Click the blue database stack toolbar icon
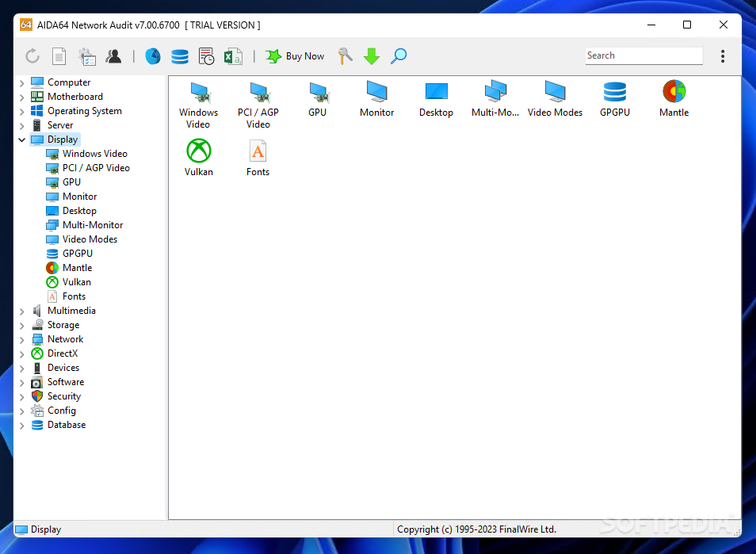This screenshot has width=756, height=554. (180, 56)
